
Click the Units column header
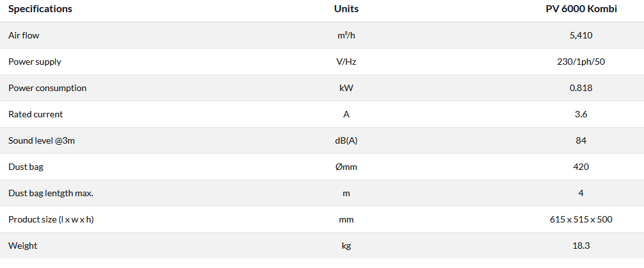tap(346, 9)
